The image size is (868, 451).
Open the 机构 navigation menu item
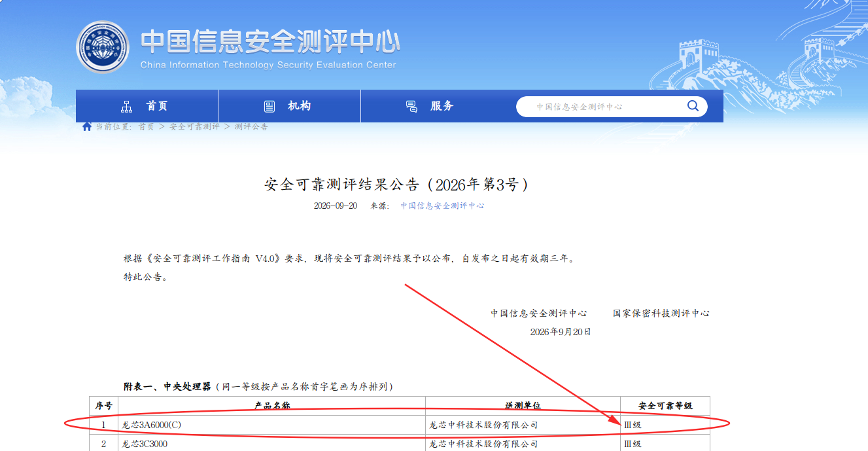(289, 106)
